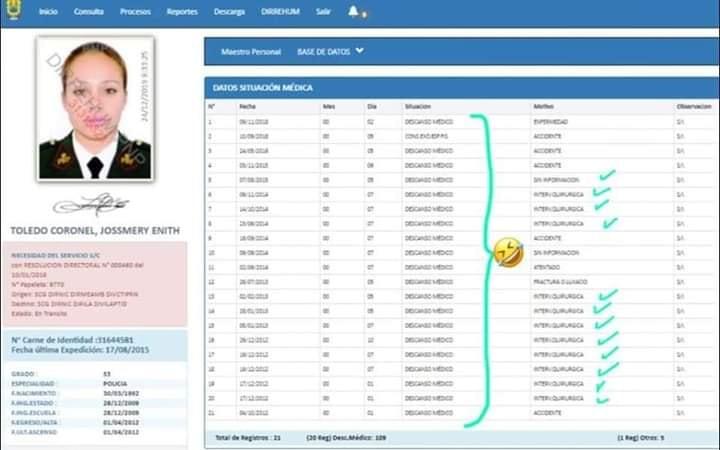Image resolution: width=720 pixels, height=450 pixels.
Task: Go to the Inicio menu
Action: [48, 11]
